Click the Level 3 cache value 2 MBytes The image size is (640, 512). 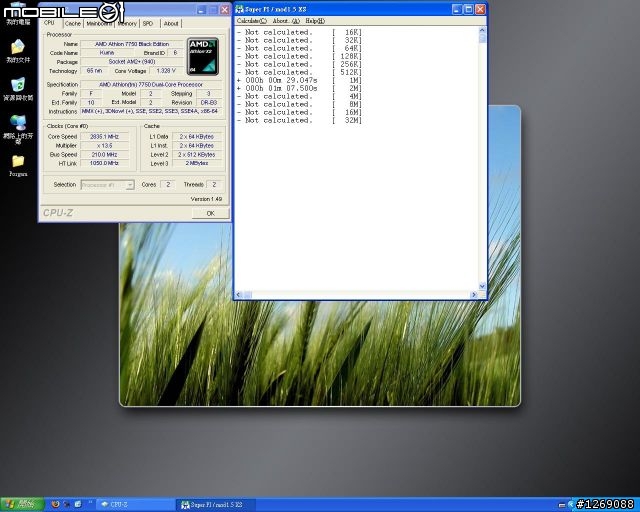click(197, 163)
